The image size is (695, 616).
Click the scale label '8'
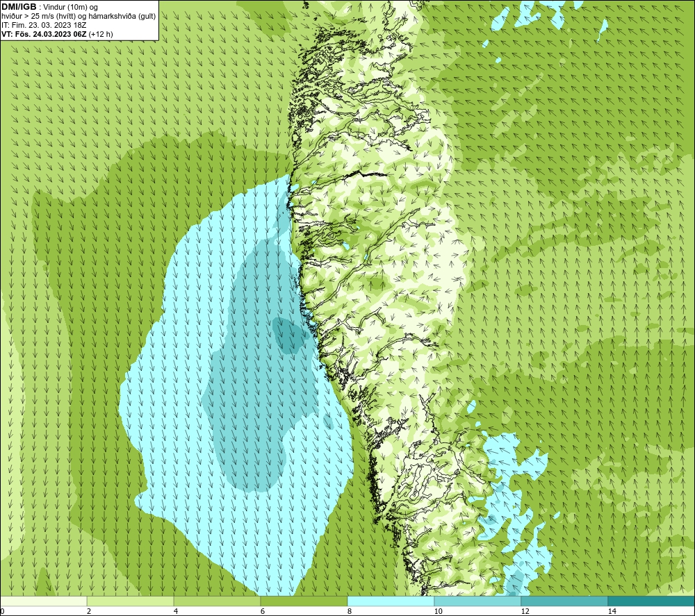click(x=350, y=611)
